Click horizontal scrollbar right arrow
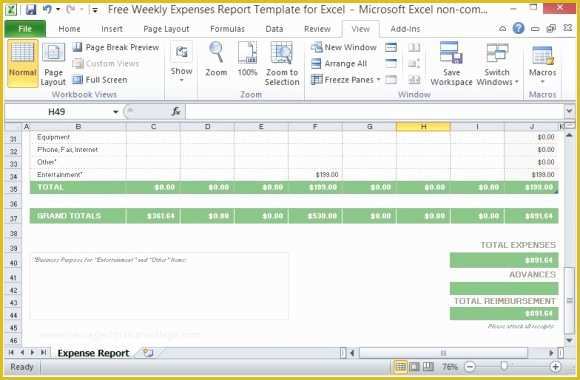Viewport: 580px width, 380px height. pyautogui.click(x=551, y=353)
